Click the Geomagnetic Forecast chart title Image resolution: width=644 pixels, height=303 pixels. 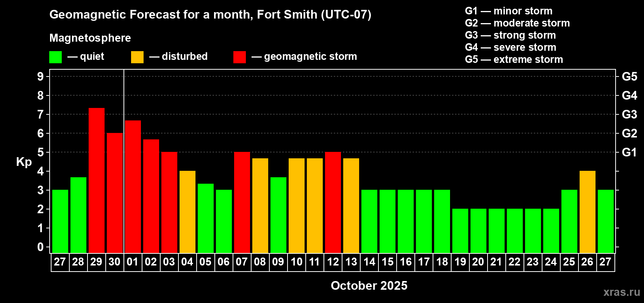pos(210,15)
